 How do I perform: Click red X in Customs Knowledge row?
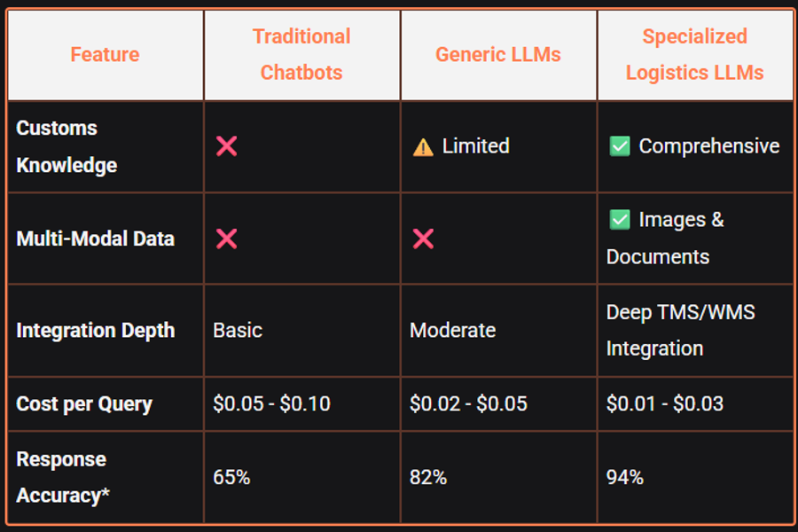coord(226,146)
